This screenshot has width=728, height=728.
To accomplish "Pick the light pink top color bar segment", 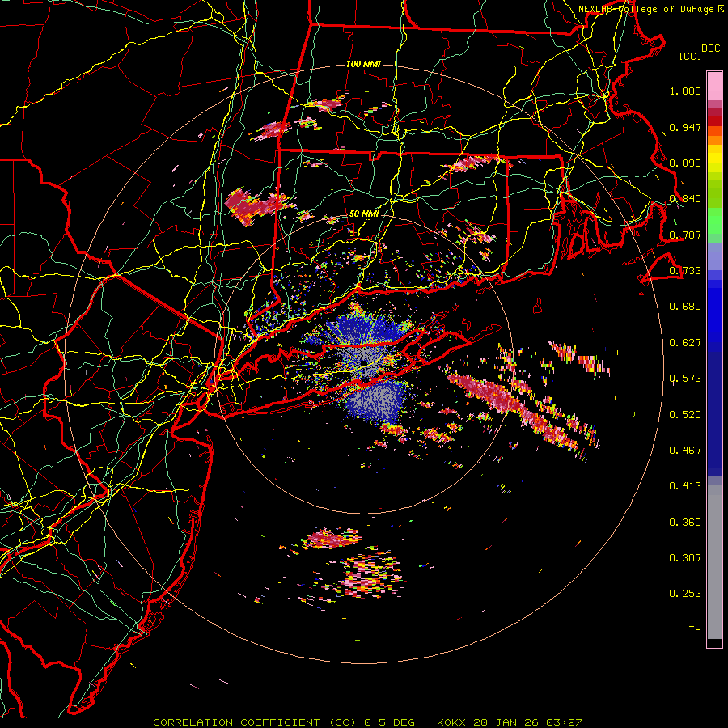I will click(714, 86).
